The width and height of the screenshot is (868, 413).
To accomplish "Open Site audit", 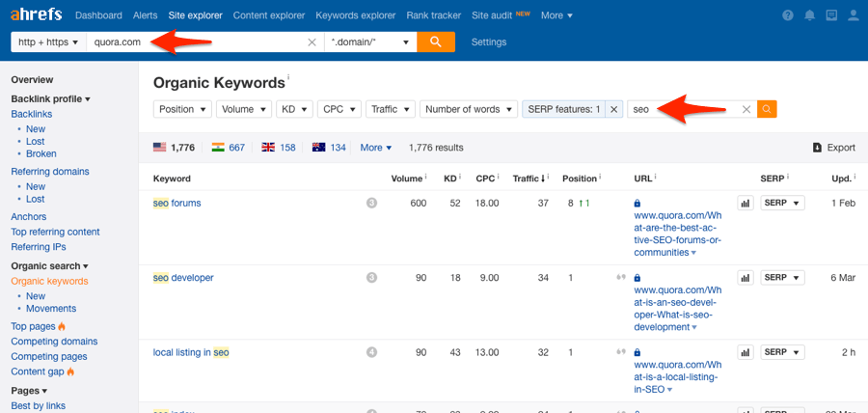I will coord(492,15).
